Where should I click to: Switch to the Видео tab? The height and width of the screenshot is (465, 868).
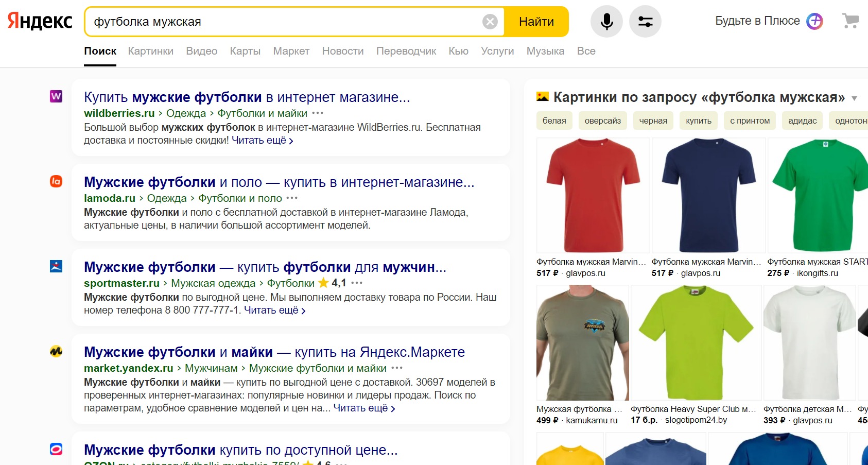click(201, 51)
